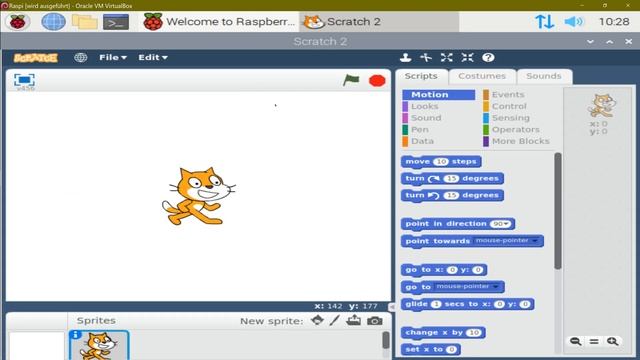
Task: Open the terminal from the taskbar
Action: coord(116,22)
